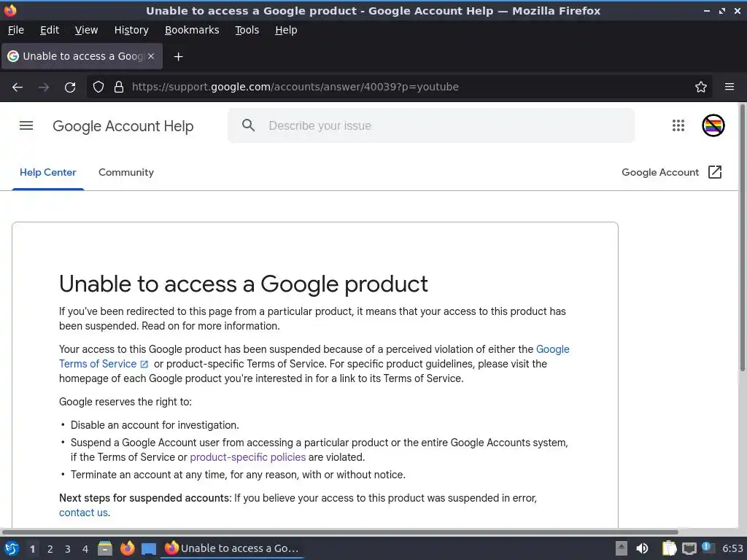
Task: Click the horizontal page scrollbar
Action: [340, 532]
